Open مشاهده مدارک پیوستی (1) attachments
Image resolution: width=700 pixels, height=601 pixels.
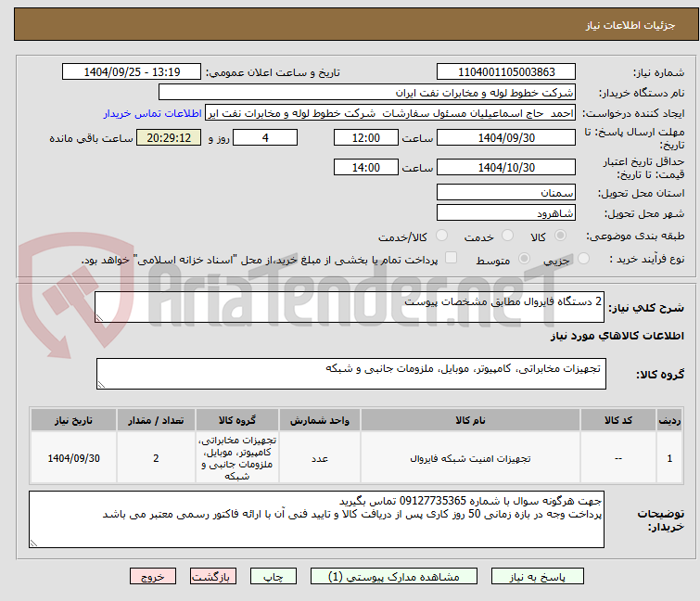click(x=393, y=577)
